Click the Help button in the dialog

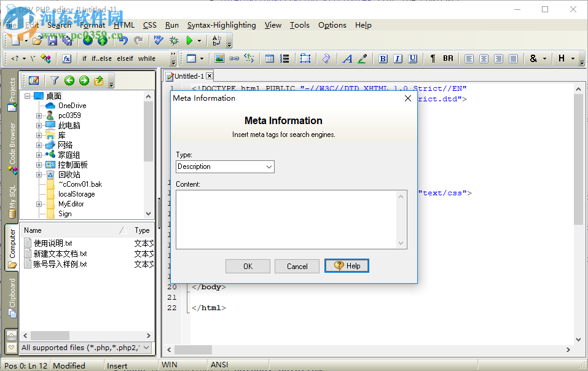[x=346, y=266]
